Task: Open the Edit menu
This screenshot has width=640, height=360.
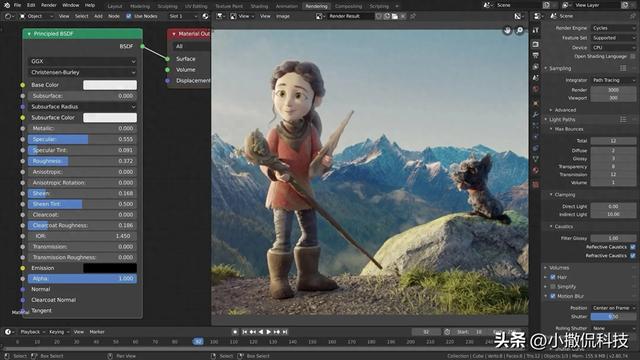Action: click(31, 5)
